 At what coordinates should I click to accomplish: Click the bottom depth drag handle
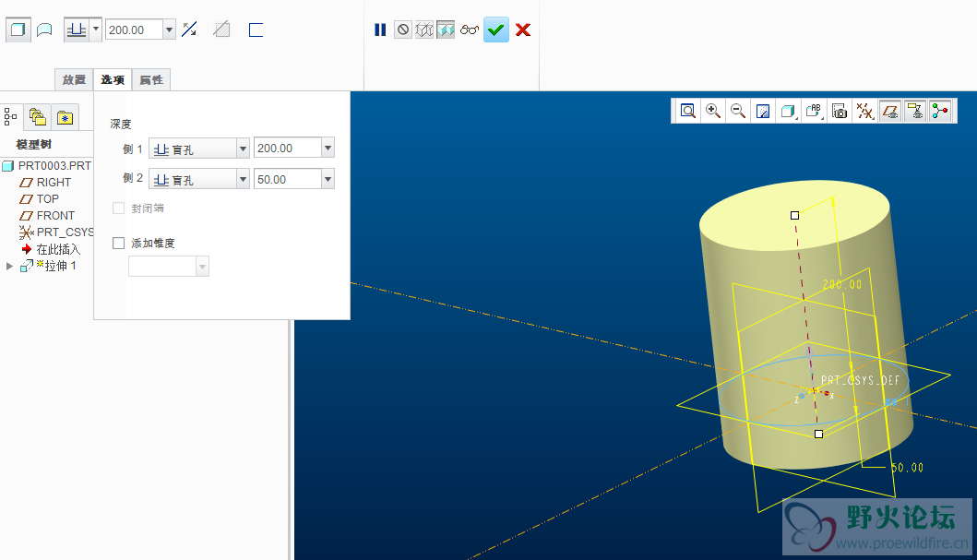[818, 435]
